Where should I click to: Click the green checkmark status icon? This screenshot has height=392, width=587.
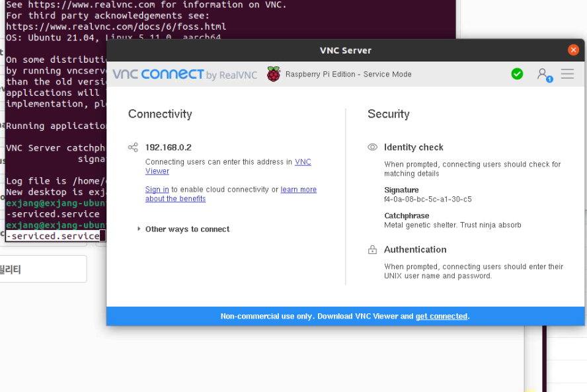pyautogui.click(x=517, y=74)
